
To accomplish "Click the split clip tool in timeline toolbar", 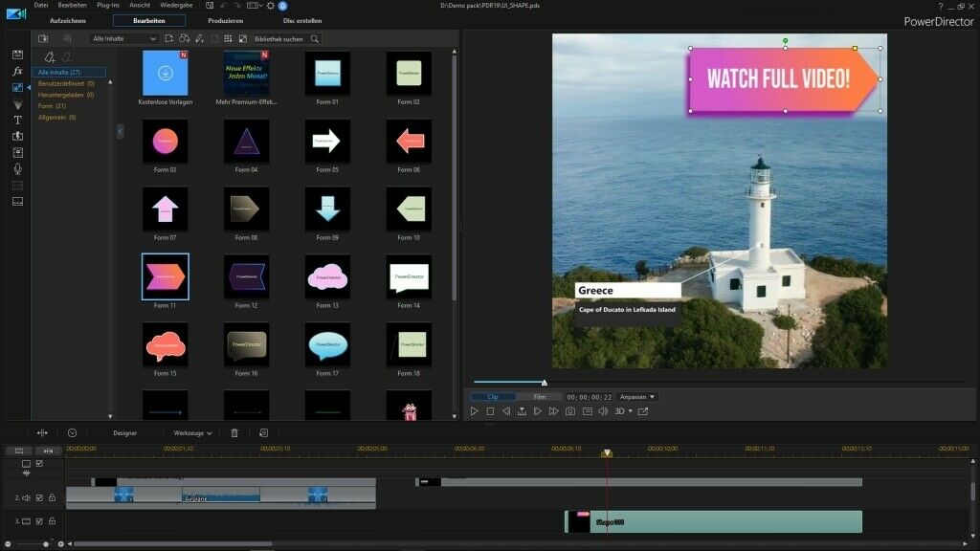I will [42, 432].
